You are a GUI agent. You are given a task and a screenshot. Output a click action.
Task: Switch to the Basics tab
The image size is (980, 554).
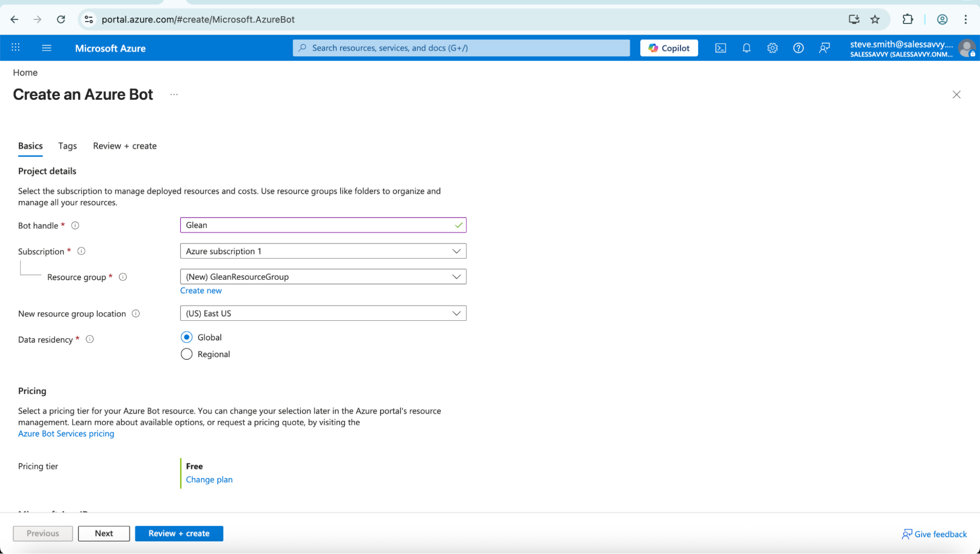point(30,146)
